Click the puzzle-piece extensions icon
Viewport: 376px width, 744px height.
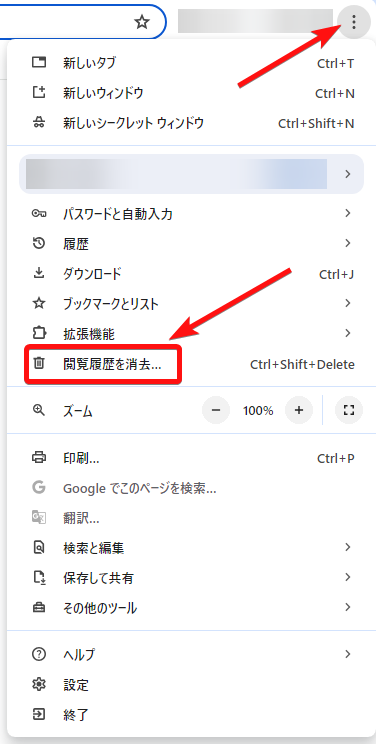[39, 334]
